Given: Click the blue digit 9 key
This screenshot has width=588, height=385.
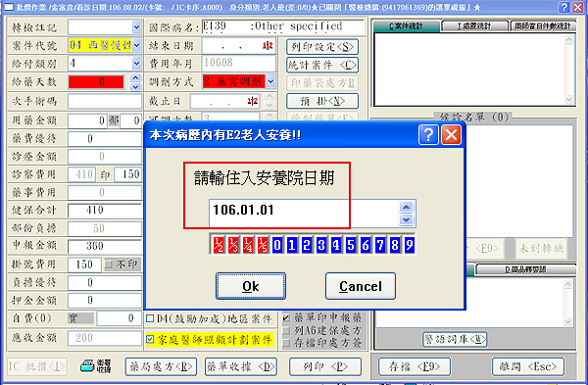Looking at the screenshot, I should [x=409, y=245].
